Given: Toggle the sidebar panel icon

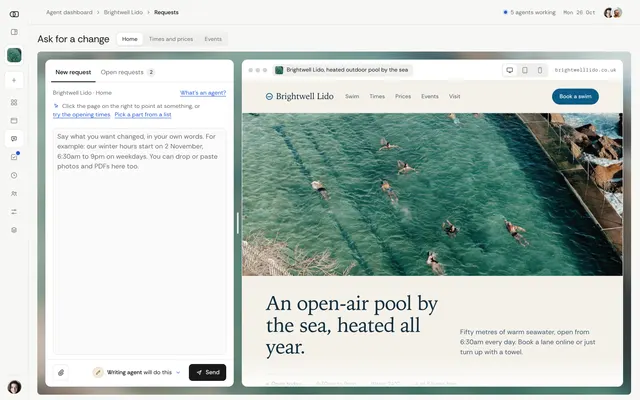Looking at the screenshot, I should 14,32.
